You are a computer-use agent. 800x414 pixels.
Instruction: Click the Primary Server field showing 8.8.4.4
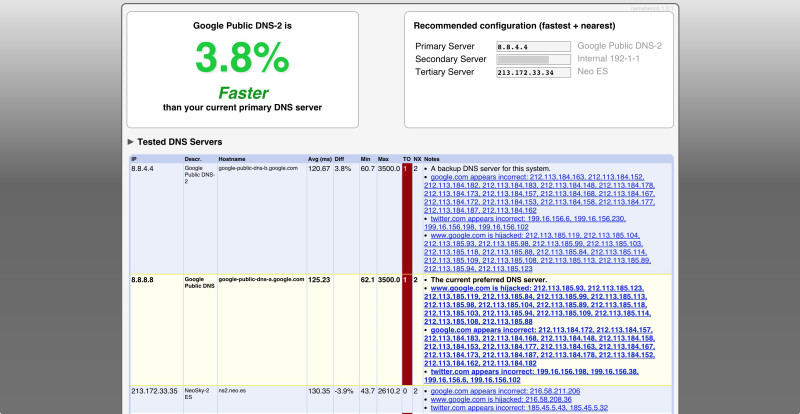tap(533, 46)
